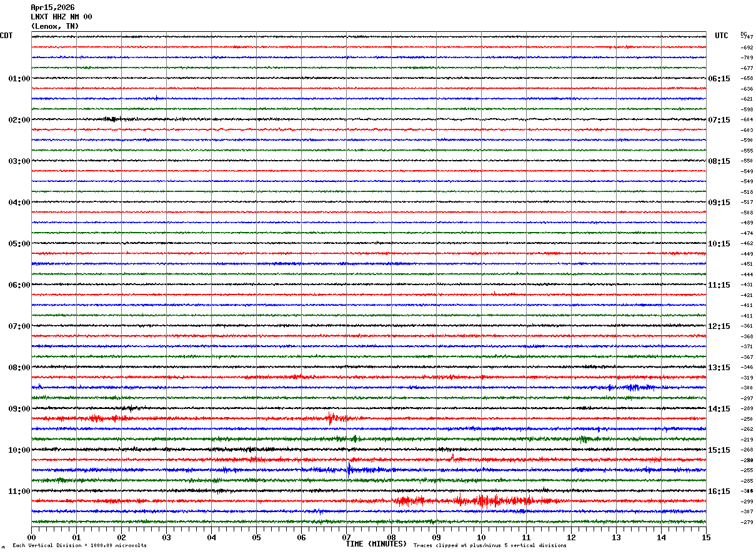Image resolution: width=756 pixels, height=554 pixels.
Task: Click the 15:15 UTC row label
Action: tap(719, 450)
